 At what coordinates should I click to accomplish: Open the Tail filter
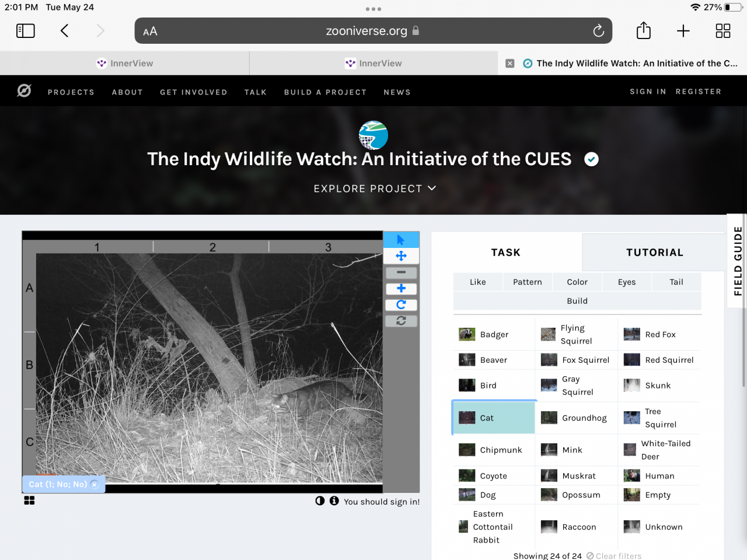[676, 282]
